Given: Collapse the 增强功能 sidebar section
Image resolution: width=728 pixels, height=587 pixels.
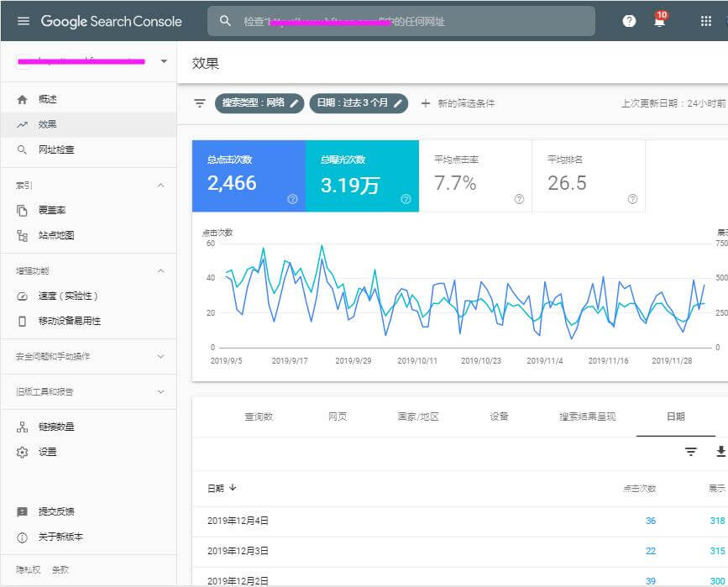Looking at the screenshot, I should point(160,270).
